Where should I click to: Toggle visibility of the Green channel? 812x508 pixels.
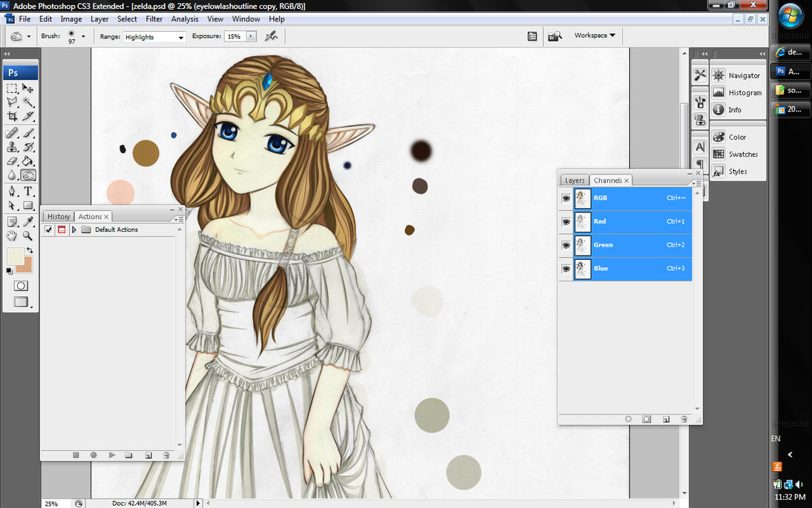tap(566, 245)
